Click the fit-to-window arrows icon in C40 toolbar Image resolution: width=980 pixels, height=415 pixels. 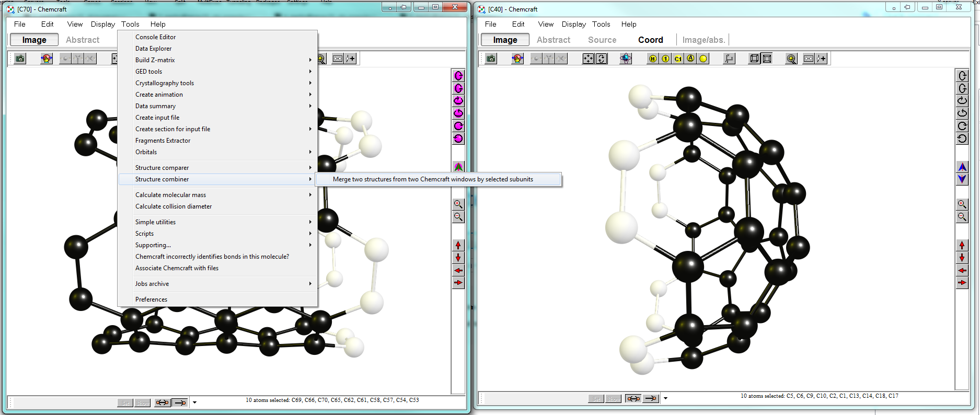click(x=589, y=59)
